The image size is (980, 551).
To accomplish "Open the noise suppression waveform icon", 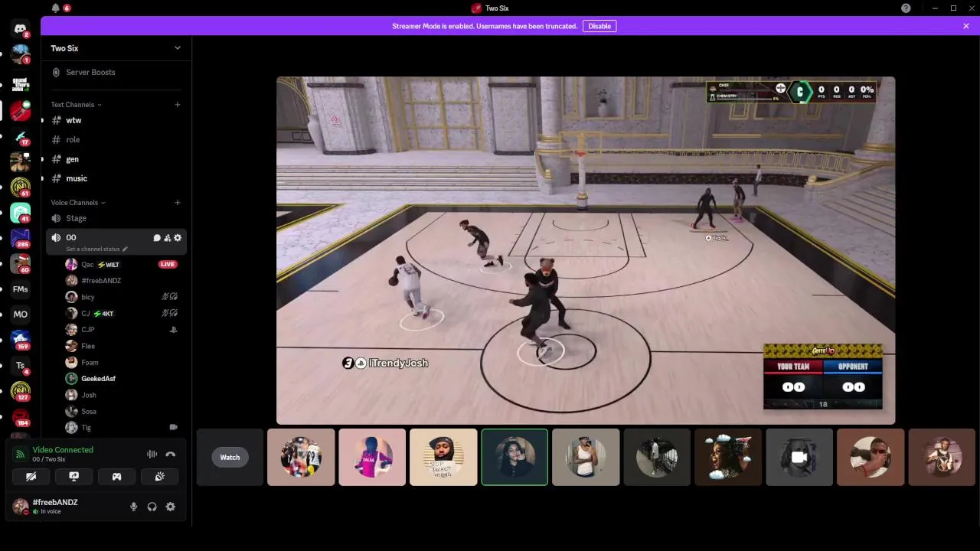I will coord(152,454).
